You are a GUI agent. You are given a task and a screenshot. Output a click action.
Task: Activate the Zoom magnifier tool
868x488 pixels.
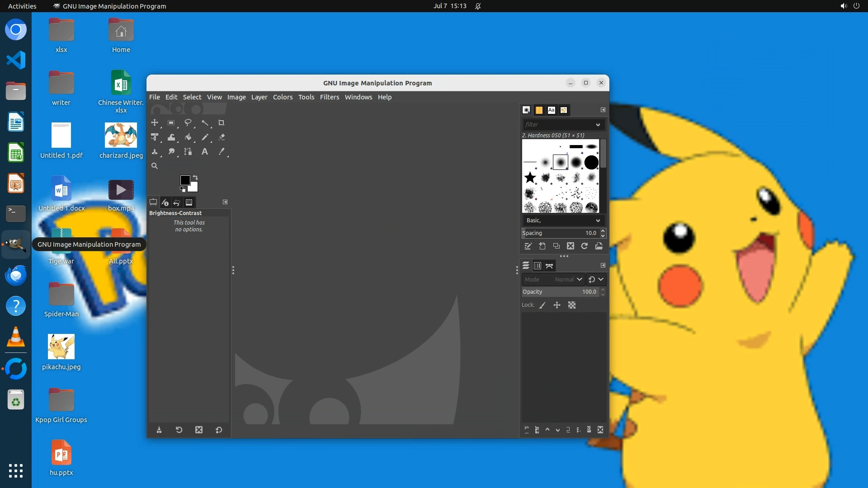(x=155, y=166)
